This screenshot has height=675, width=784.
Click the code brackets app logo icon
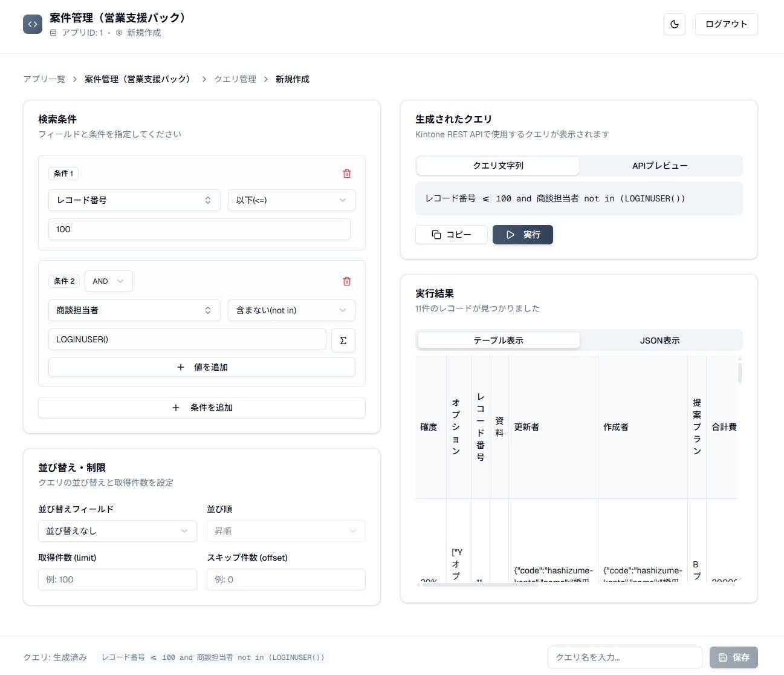point(33,24)
